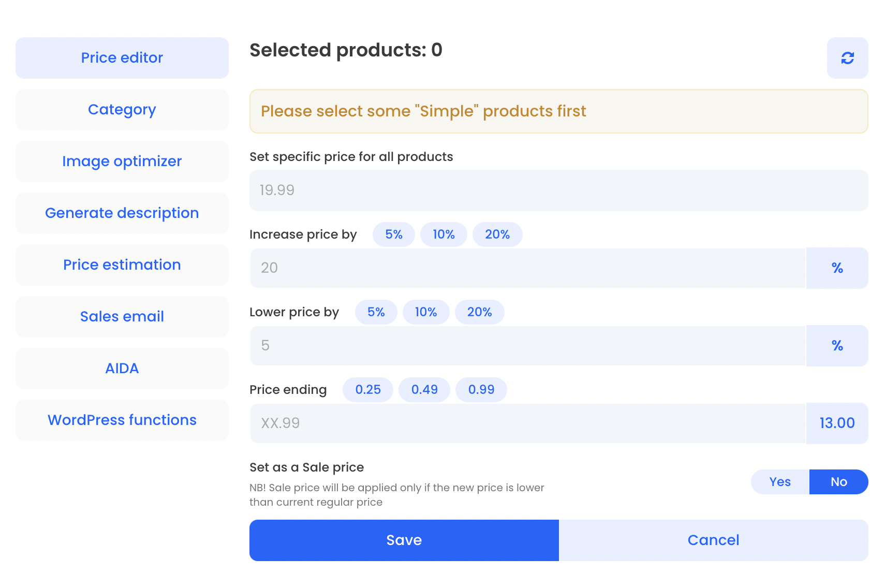Screen dimensions: 885x588
Task: Toggle the Increase price percent unit
Action: [837, 268]
